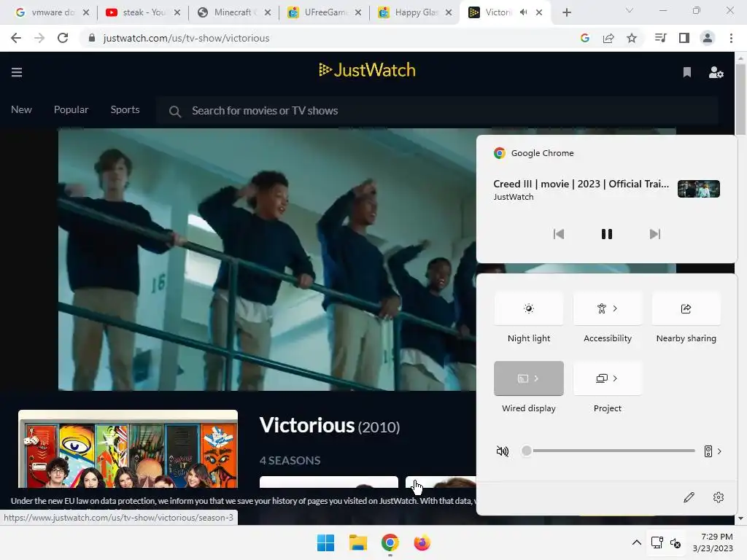Viewport: 747px width, 560px height.
Task: Focus the movies or TV shows search field
Action: pos(438,111)
